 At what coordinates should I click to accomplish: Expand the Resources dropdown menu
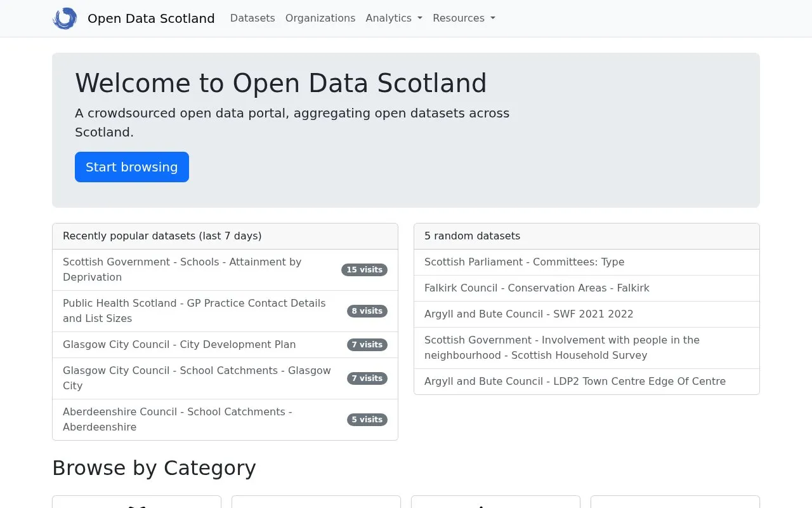464,18
